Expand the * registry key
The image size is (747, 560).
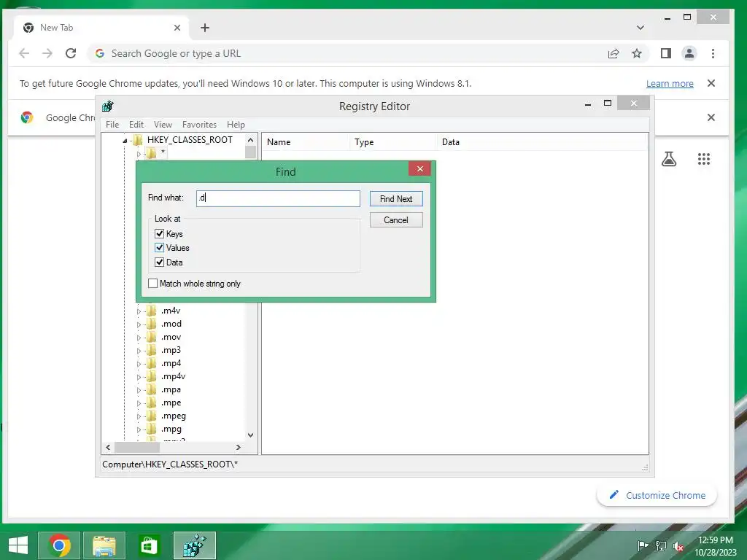(x=139, y=154)
